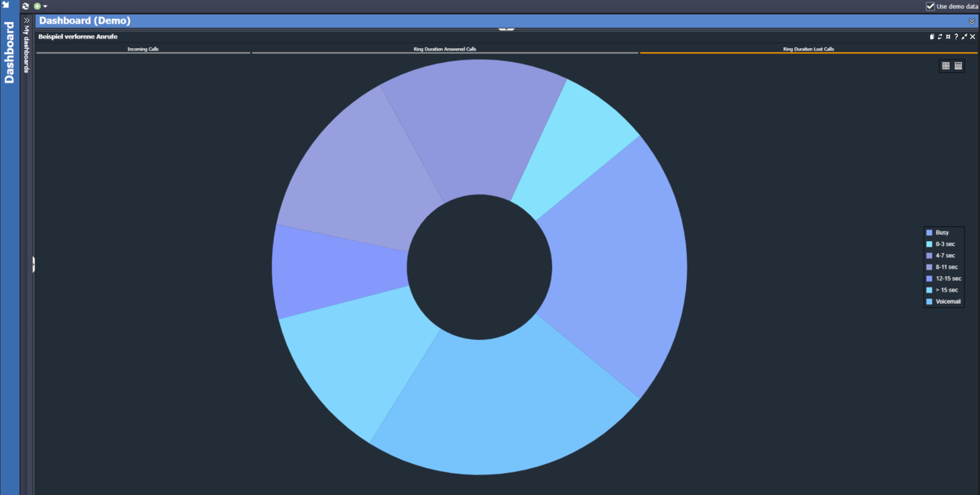This screenshot has height=495, width=980.
Task: Collapse the Dashboard (Demo) header with double chevron
Action: point(972,21)
